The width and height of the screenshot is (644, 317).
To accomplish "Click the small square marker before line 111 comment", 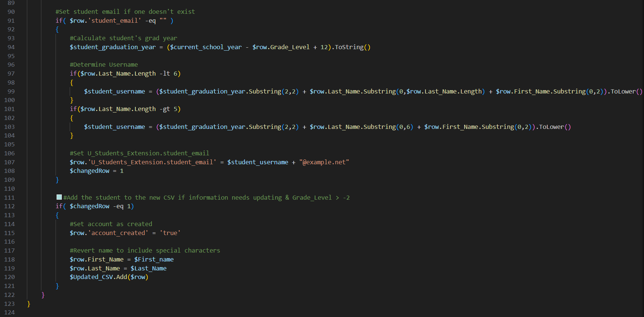I will click(59, 197).
